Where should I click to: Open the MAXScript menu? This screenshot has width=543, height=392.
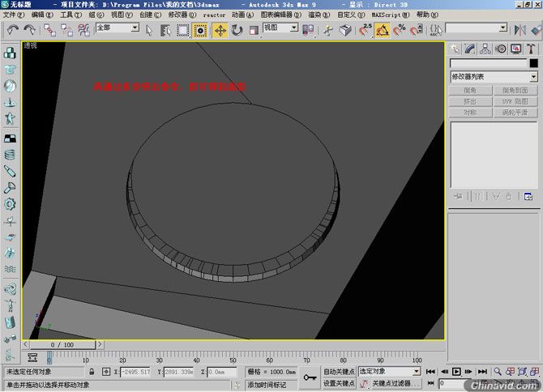[391, 15]
